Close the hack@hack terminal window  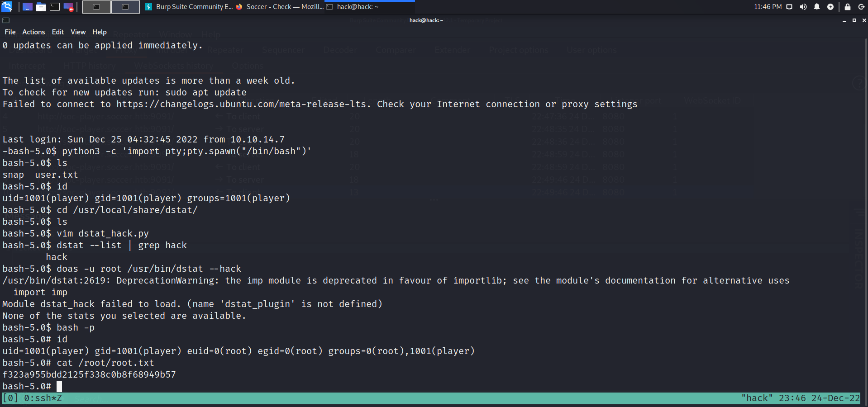point(864,20)
